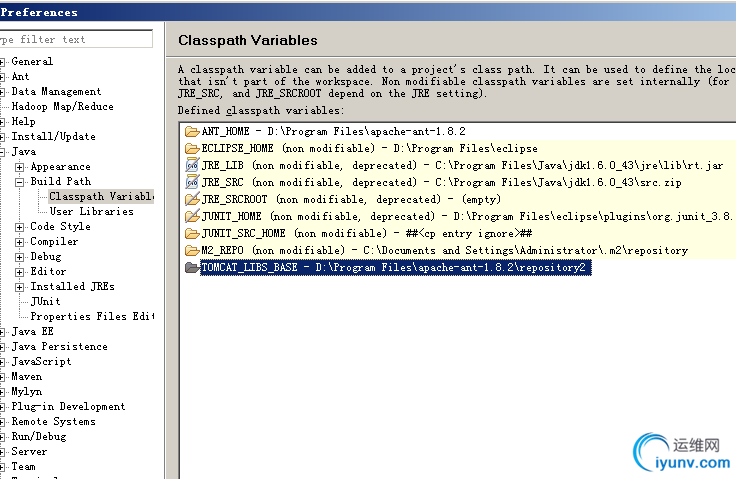Select Debug under Java

[46, 256]
